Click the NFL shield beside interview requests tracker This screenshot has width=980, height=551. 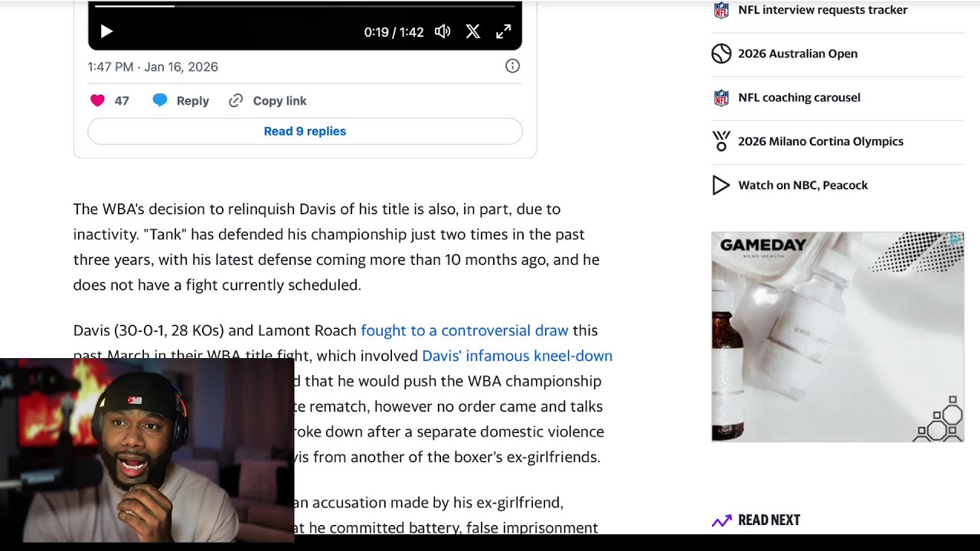721,10
